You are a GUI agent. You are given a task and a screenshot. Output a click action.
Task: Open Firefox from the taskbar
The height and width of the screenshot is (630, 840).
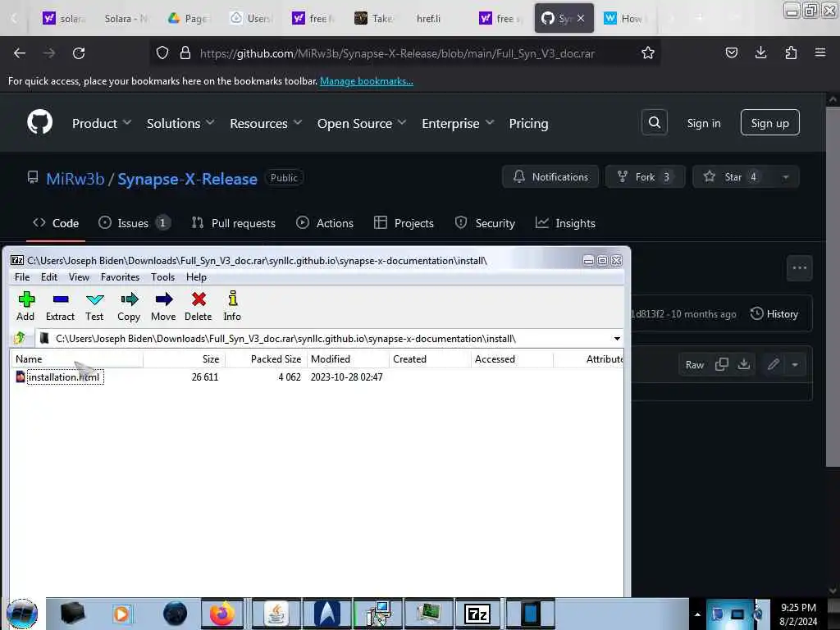[221, 614]
